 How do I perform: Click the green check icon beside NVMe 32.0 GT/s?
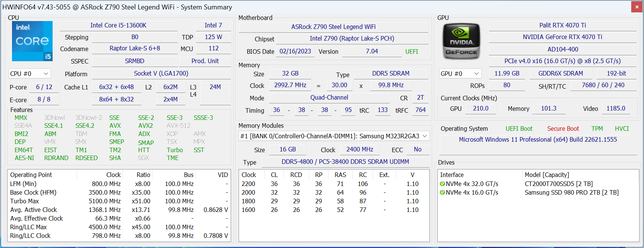coord(443,184)
